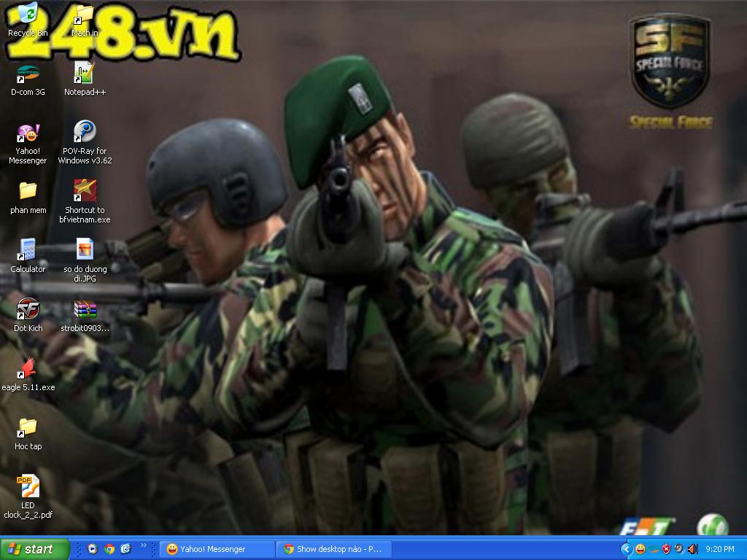Image resolution: width=747 pixels, height=560 pixels.
Task: Select the phan mem folder
Action: point(28,198)
